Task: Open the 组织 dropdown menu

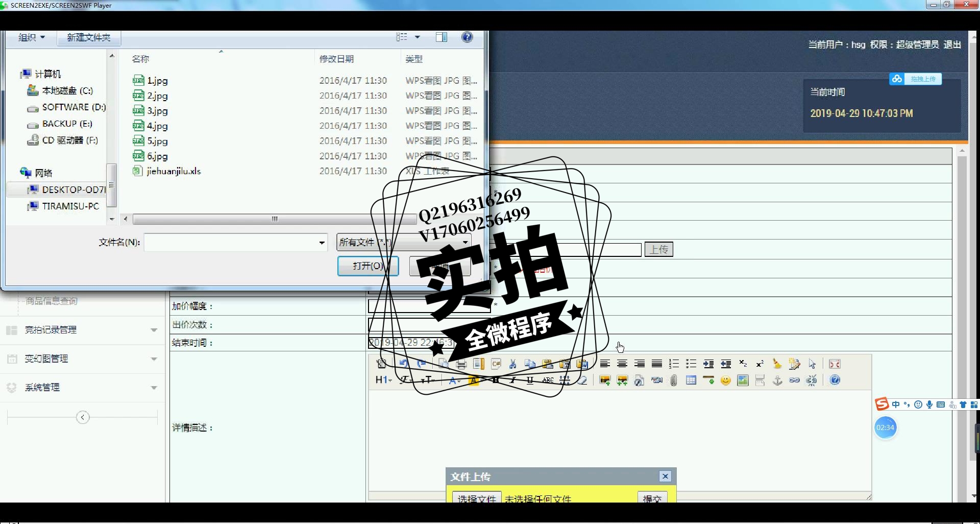Action: coord(32,37)
